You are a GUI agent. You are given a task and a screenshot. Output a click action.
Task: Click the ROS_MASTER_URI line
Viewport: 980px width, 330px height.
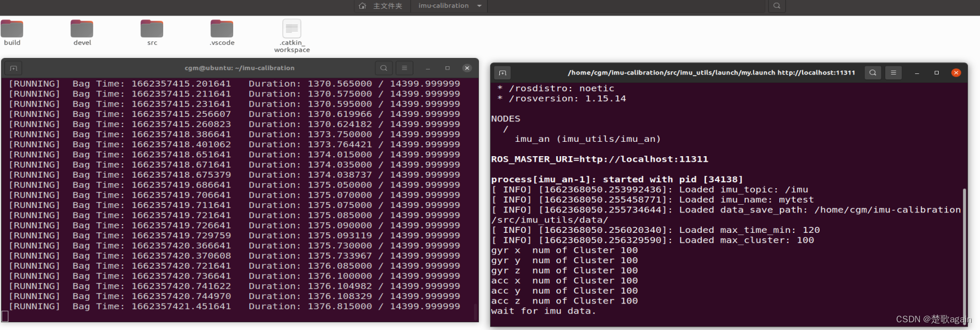[x=600, y=159]
